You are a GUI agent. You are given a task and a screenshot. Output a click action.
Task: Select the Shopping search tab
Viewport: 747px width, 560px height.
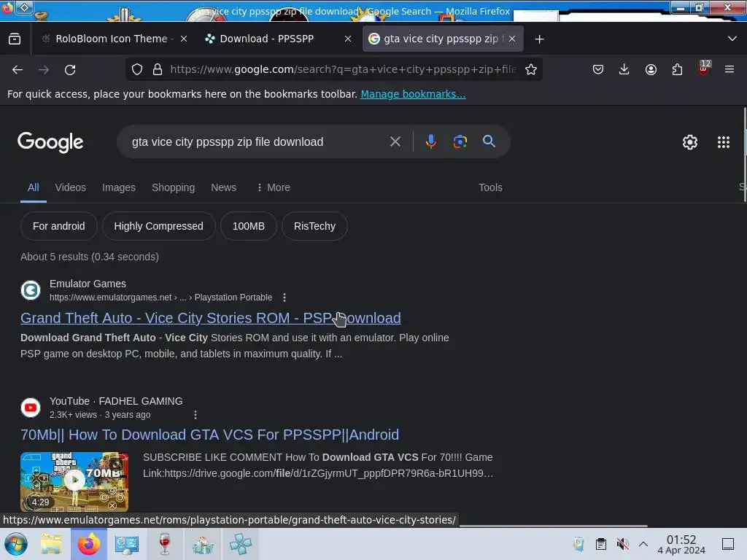pos(173,187)
